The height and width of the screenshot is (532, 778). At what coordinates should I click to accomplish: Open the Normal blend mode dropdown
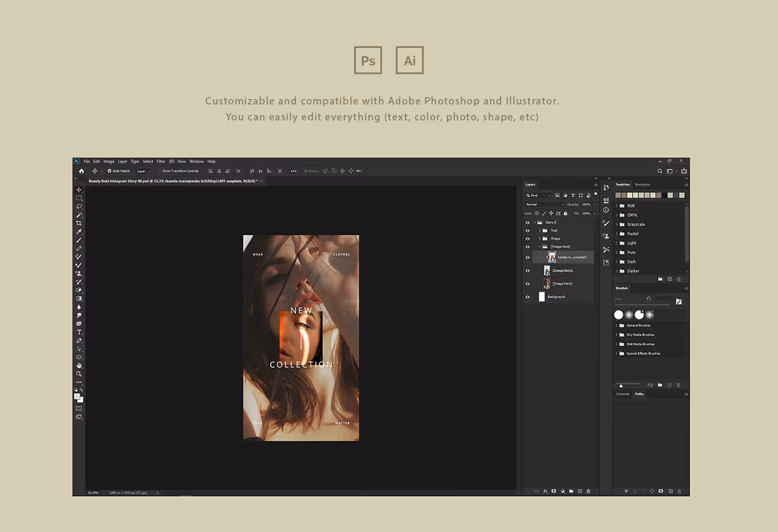(545, 204)
